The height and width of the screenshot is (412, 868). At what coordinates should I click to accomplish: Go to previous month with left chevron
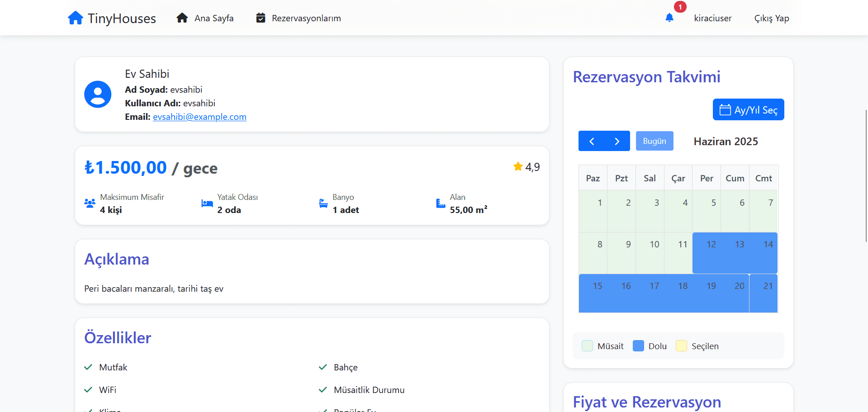coord(591,141)
